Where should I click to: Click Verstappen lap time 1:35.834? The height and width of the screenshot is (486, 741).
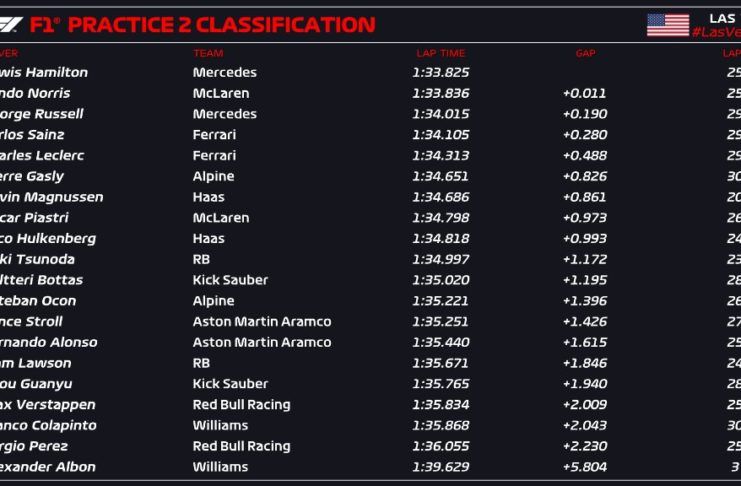click(x=440, y=404)
